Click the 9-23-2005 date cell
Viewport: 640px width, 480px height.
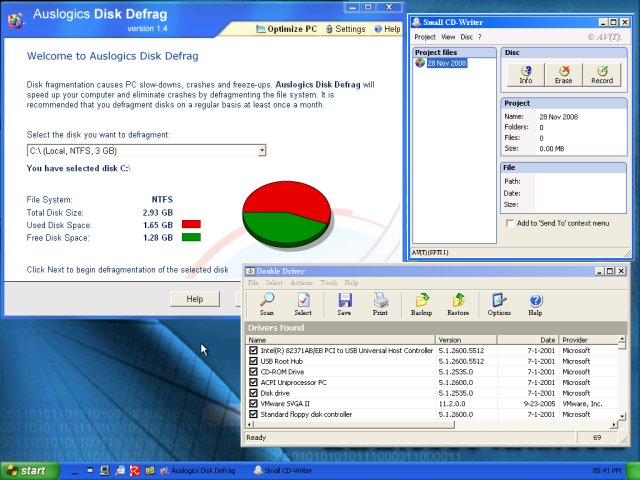coord(539,404)
